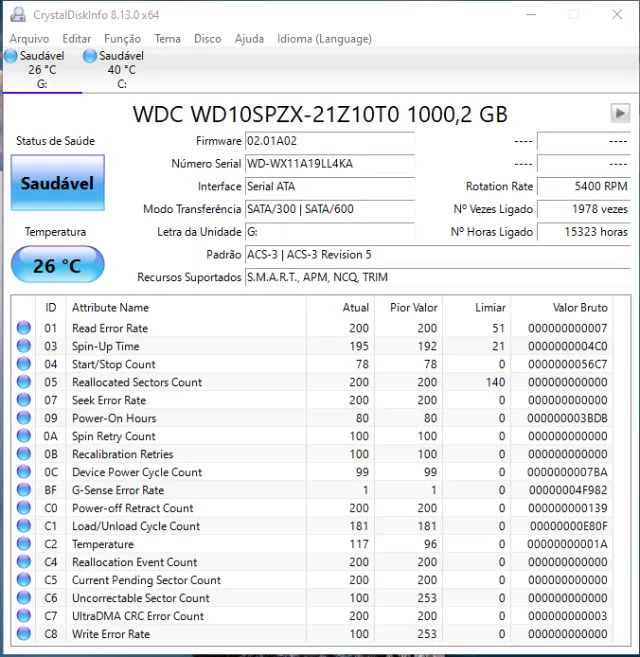640x657 pixels.
Task: Click threshold value 140 in Reallocated Sectors row
Action: (495, 382)
